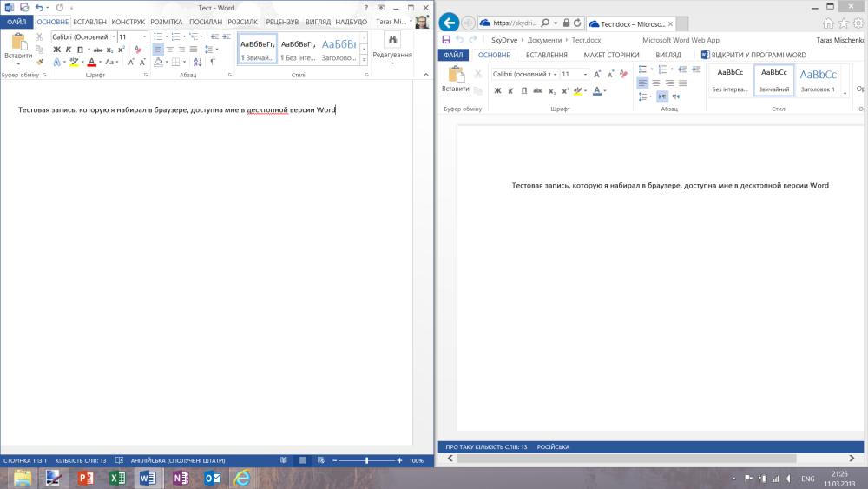Toggle italic К in Word Web App
The image size is (868, 489).
tap(510, 90)
